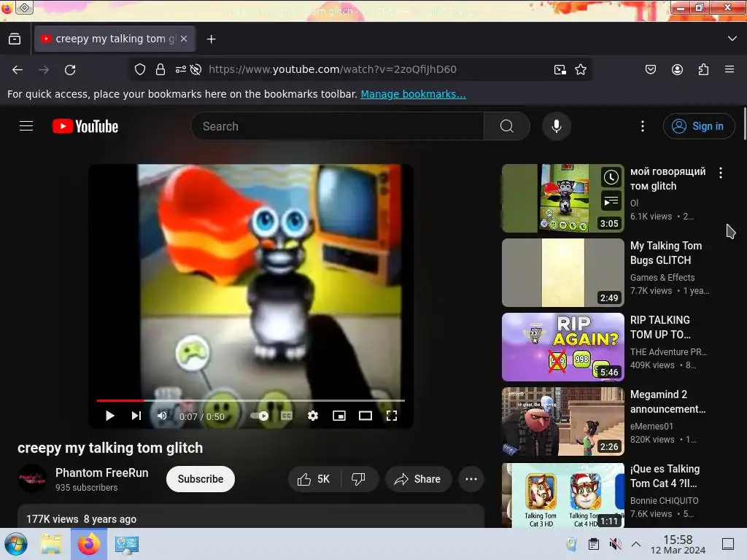The height and width of the screenshot is (560, 747).
Task: Go back to previous page
Action: tap(18, 70)
